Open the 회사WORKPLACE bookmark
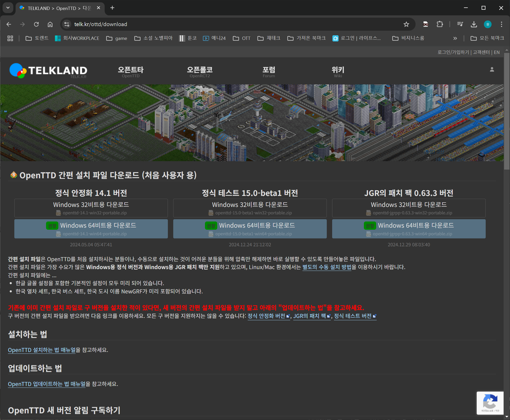Image resolution: width=510 pixels, height=420 pixels. pyautogui.click(x=77, y=38)
